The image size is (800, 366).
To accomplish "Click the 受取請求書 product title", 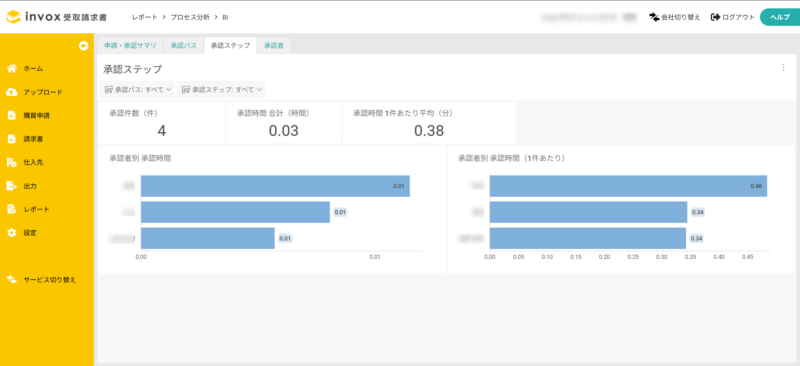I will [85, 17].
